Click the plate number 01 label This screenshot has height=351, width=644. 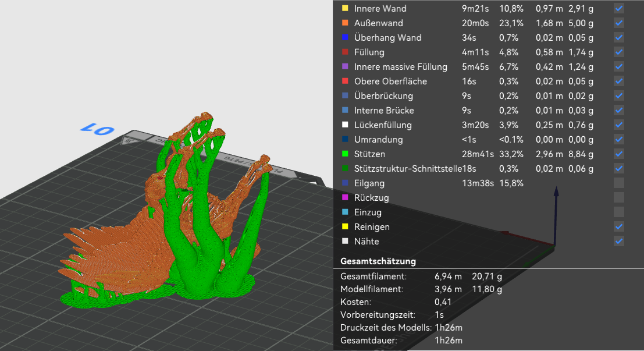point(97,129)
